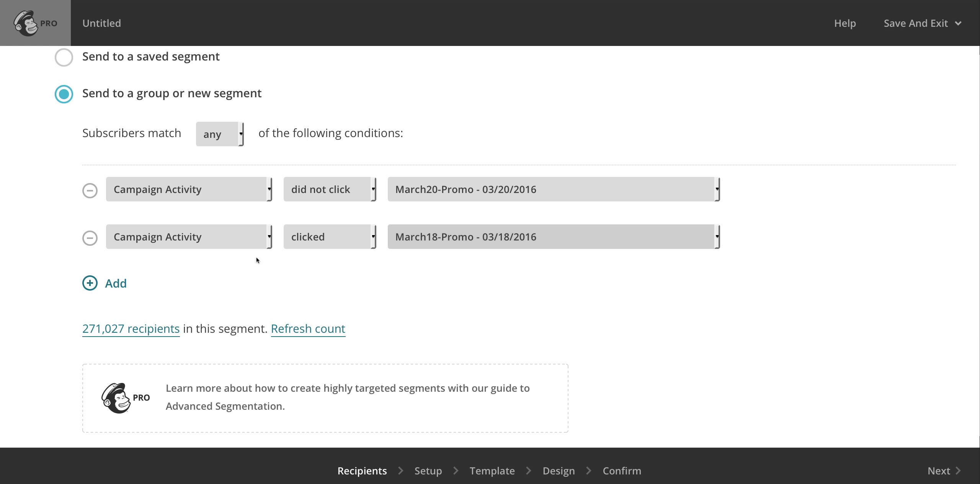Open the March18-Promo campaign dropdown
This screenshot has height=484, width=980.
[554, 237]
